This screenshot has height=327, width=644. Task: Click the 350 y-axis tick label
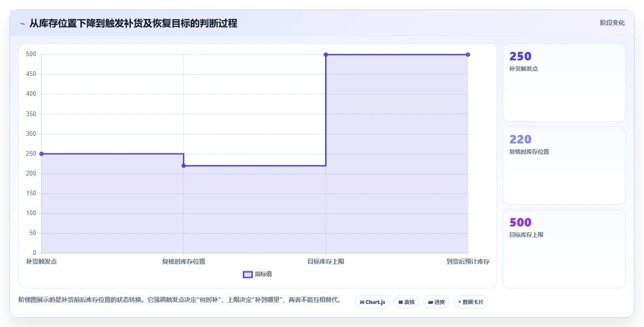point(31,114)
